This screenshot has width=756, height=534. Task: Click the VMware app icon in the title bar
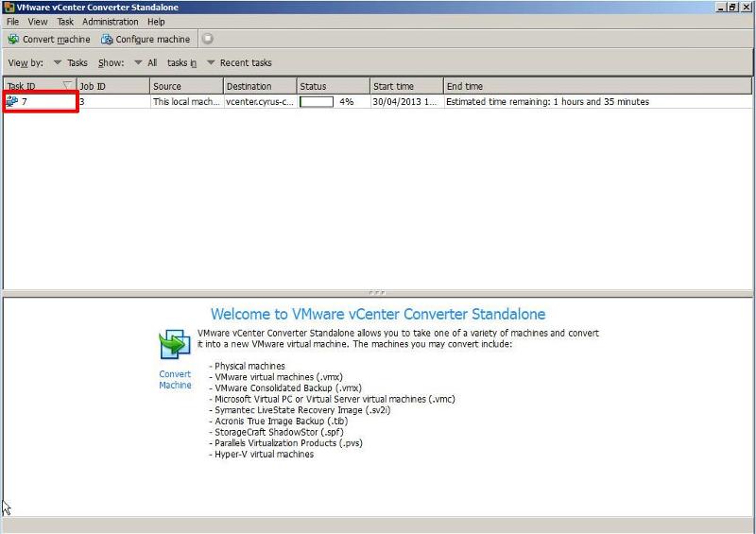9,8
